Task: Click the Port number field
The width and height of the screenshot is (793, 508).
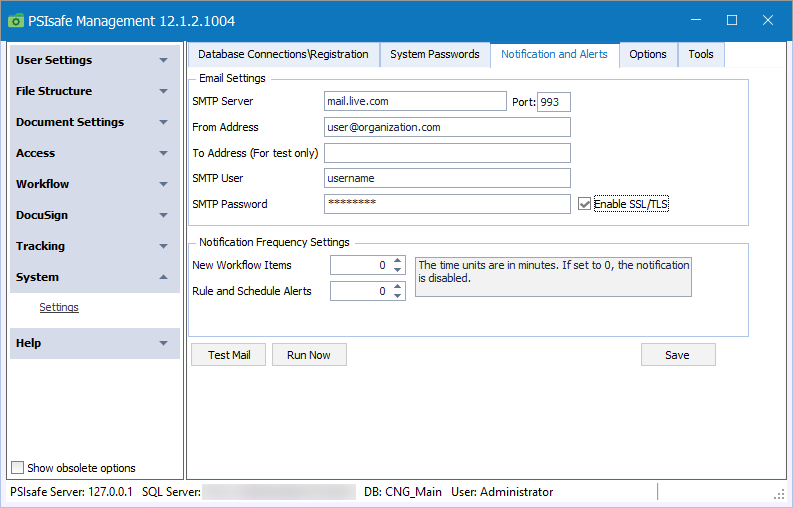Action: tap(554, 102)
